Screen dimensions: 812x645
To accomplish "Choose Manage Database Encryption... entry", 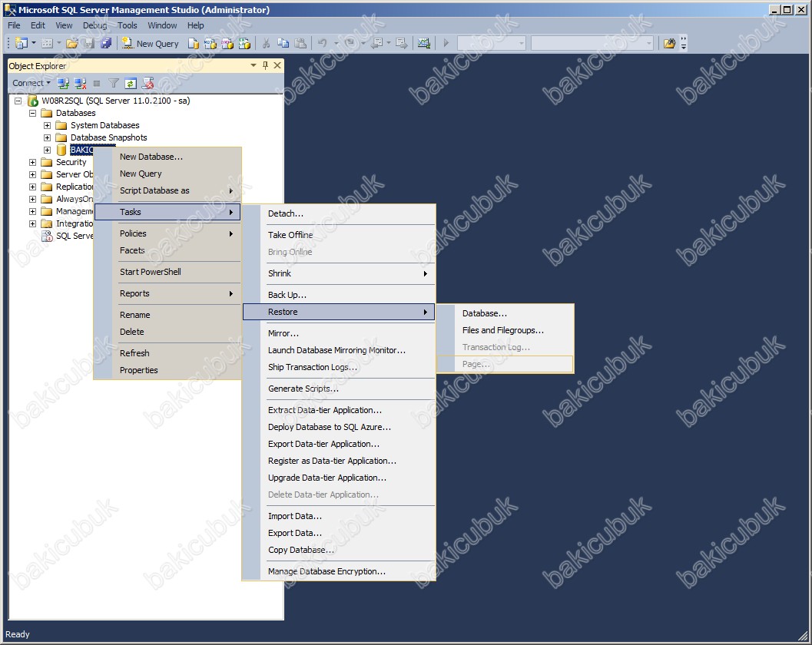I will click(x=340, y=571).
